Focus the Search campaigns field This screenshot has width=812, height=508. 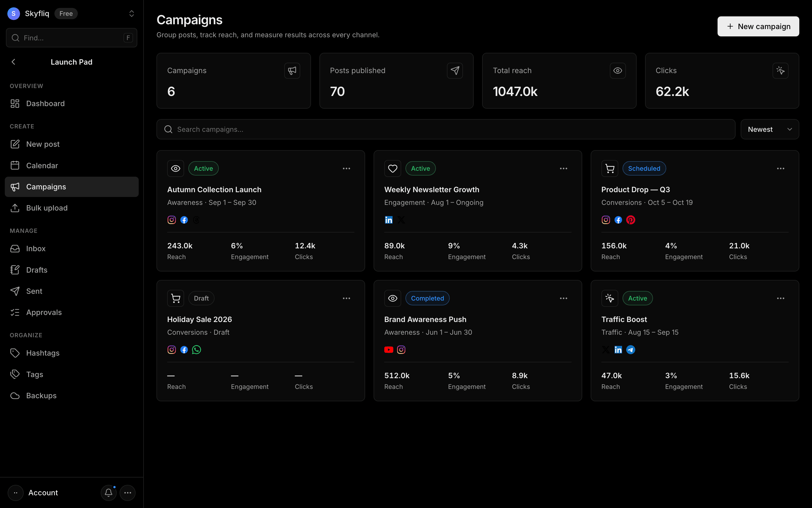[x=445, y=129]
